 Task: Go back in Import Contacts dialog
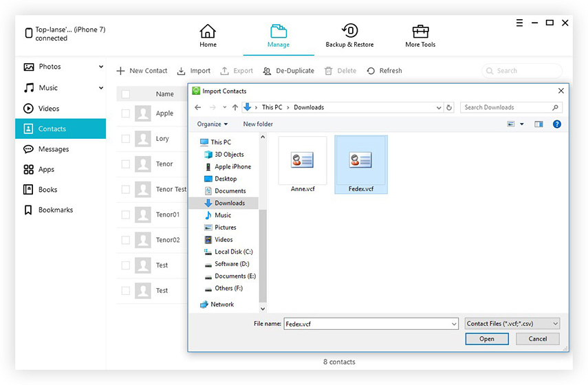pyautogui.click(x=198, y=107)
